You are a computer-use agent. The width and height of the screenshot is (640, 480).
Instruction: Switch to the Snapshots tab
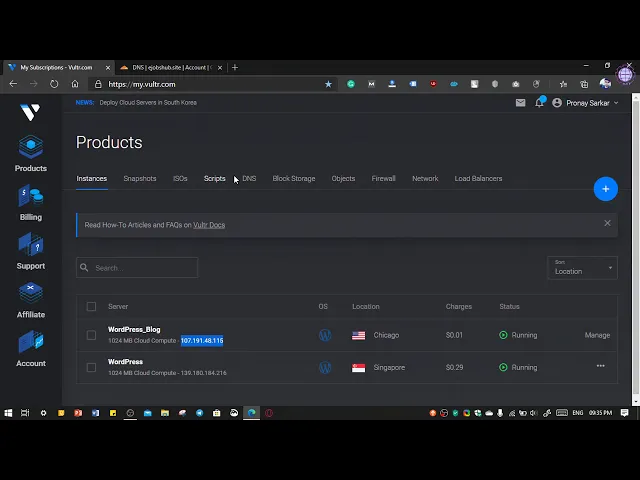(140, 178)
